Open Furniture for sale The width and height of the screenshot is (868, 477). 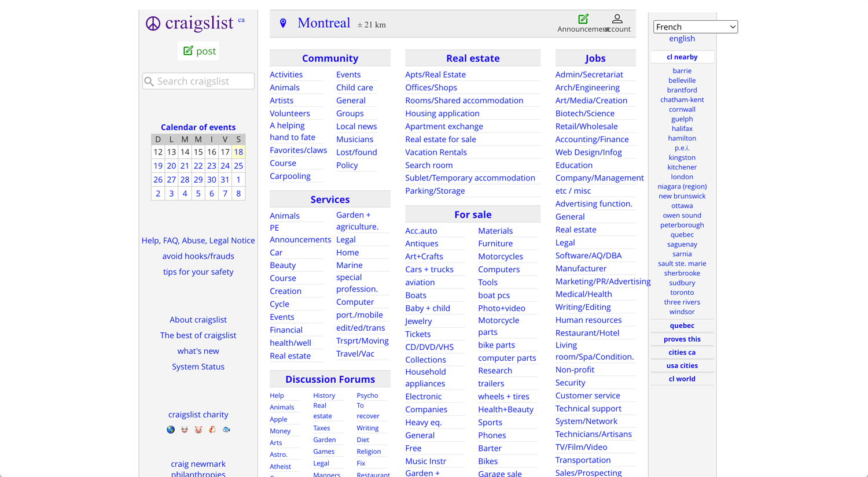495,243
